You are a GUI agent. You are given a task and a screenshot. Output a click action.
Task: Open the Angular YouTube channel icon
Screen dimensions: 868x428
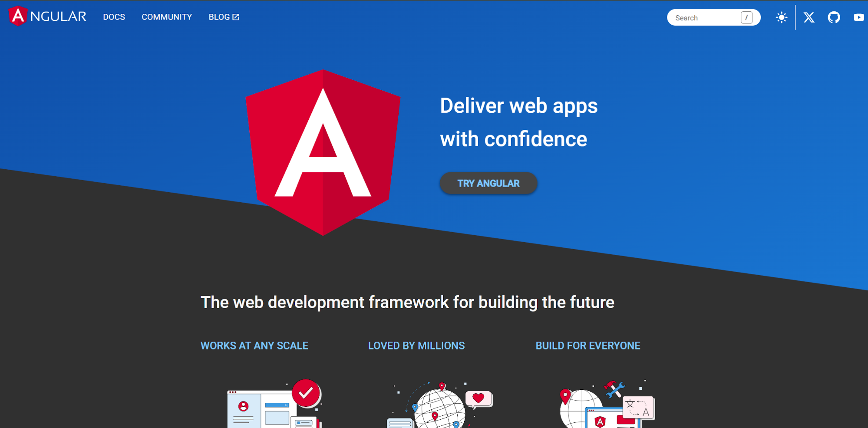(858, 17)
